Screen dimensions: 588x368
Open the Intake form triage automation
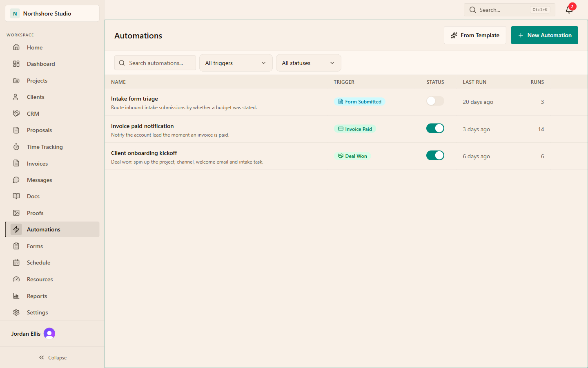coord(134,99)
